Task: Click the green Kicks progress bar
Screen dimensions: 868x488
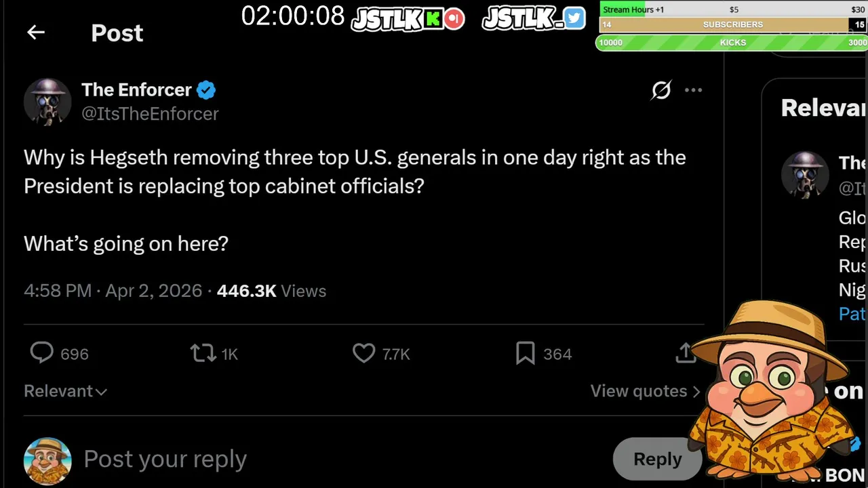Action: pyautogui.click(x=732, y=42)
